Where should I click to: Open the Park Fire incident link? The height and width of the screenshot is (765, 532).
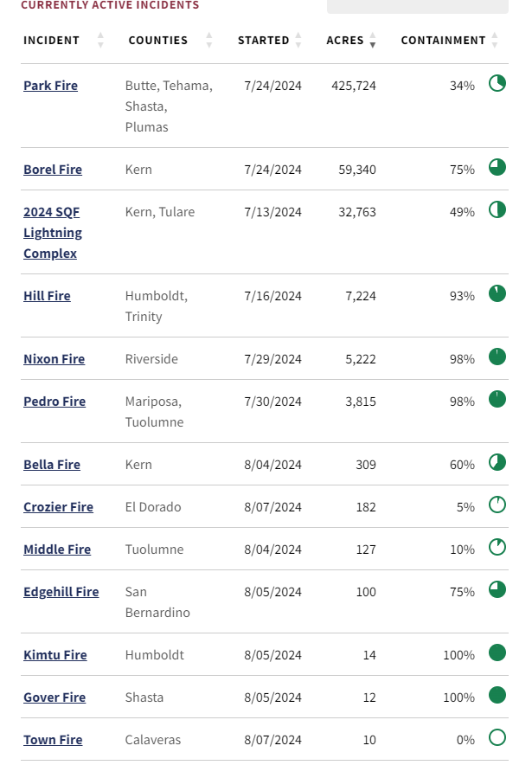(x=51, y=86)
